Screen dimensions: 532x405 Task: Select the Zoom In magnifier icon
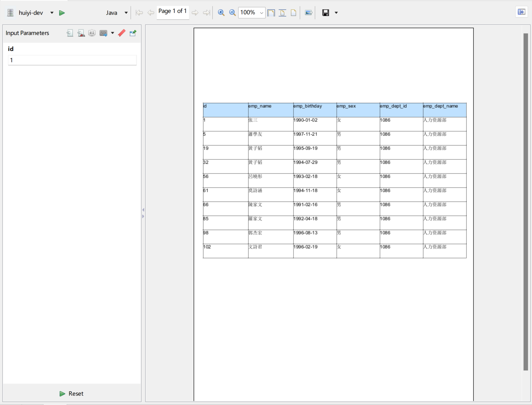(x=221, y=13)
